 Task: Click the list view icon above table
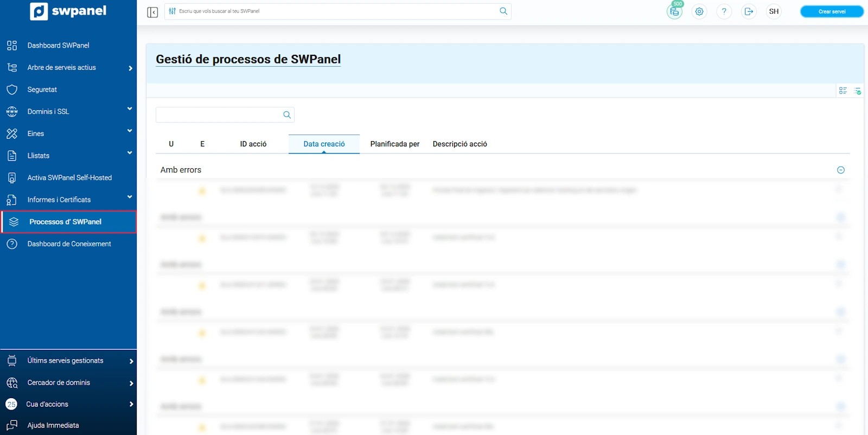pos(843,91)
